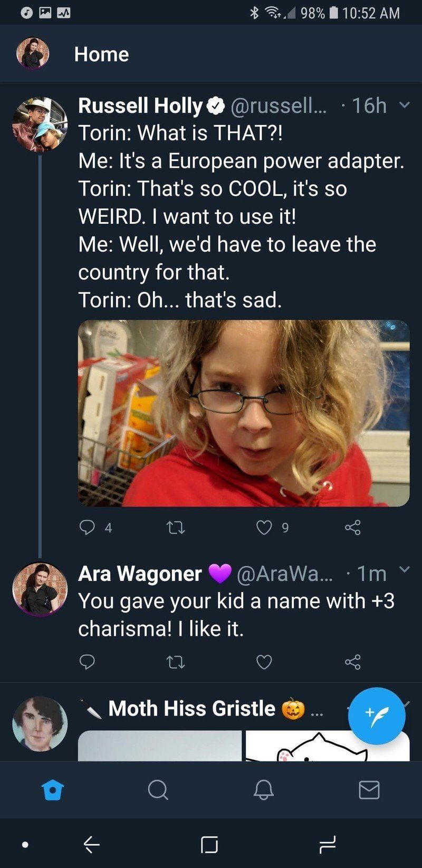
Task: Like Ara Wagoner's tweet
Action: click(x=264, y=661)
